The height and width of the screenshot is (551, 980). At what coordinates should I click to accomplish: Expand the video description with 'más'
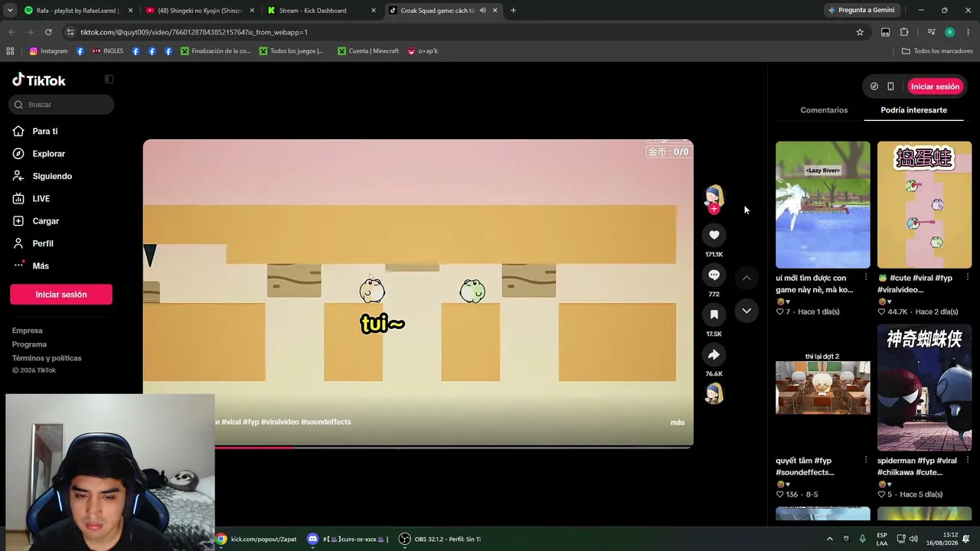point(678,422)
